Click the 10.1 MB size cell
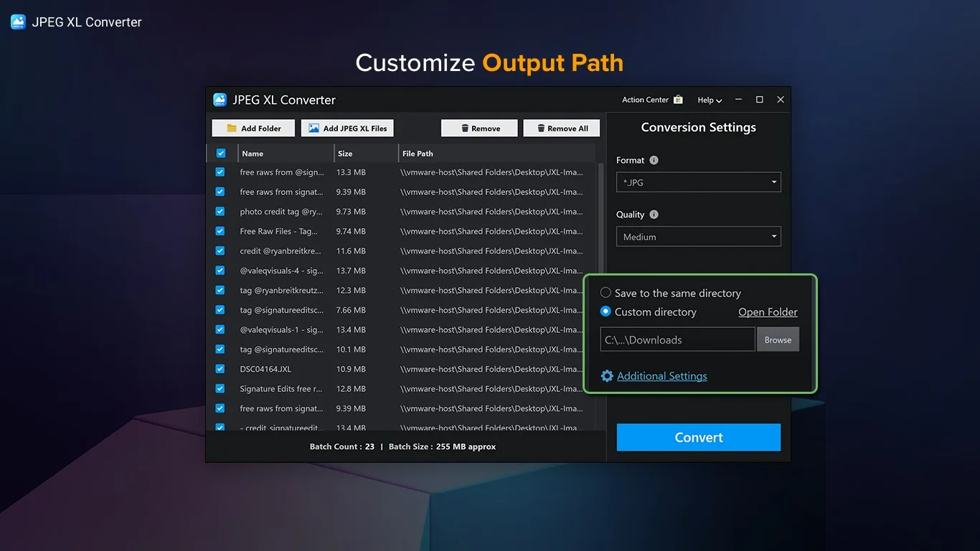This screenshot has height=551, width=980. 351,349
